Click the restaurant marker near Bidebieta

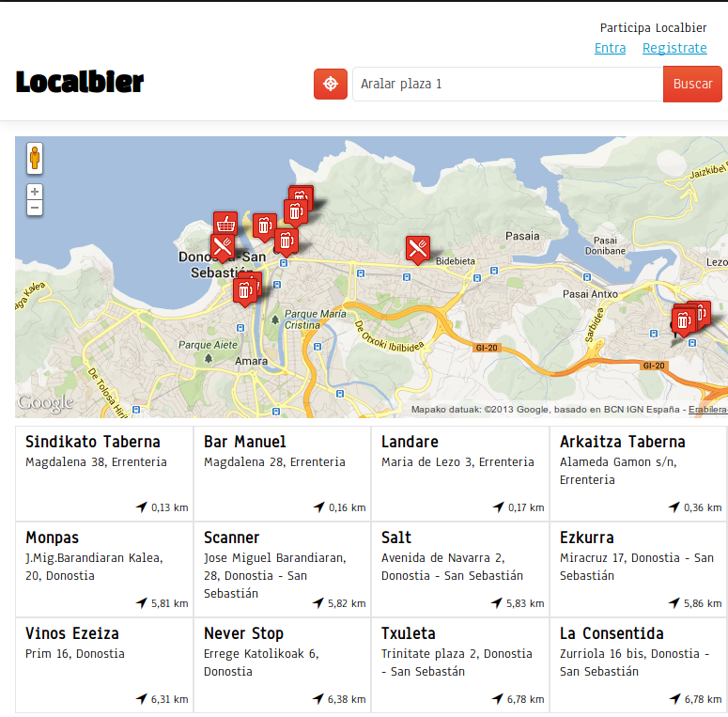click(x=417, y=248)
